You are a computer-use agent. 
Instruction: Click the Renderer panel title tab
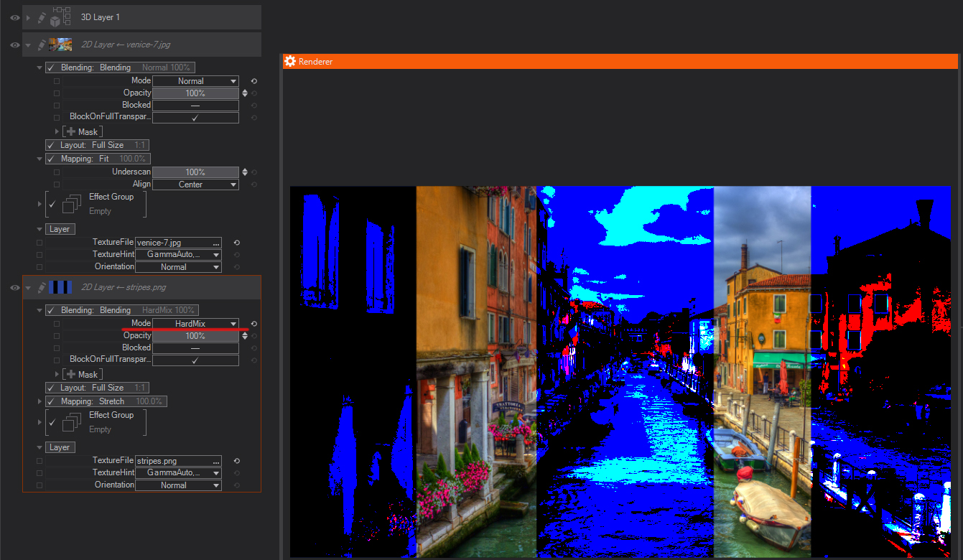click(x=315, y=62)
